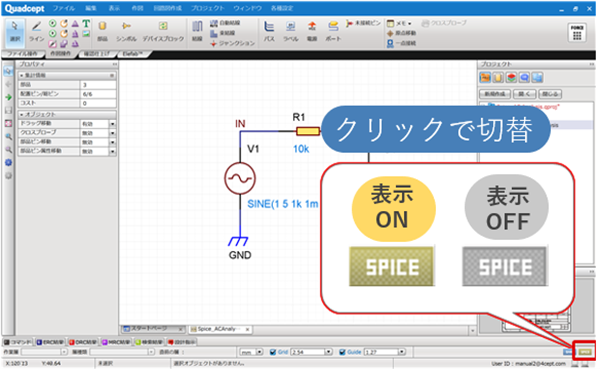
Task: Click the yellow R1 resistor symbol
Action: point(308,132)
